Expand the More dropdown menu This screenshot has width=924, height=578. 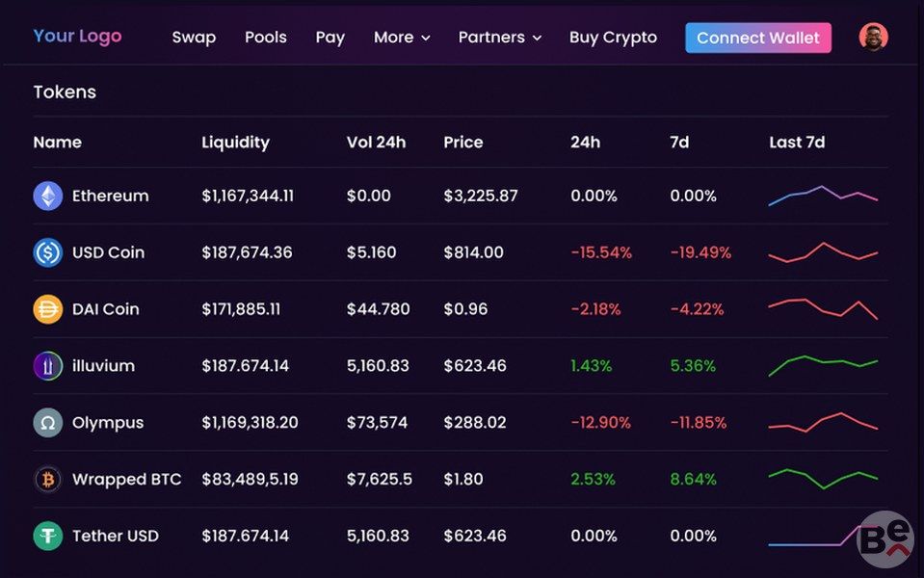point(402,38)
